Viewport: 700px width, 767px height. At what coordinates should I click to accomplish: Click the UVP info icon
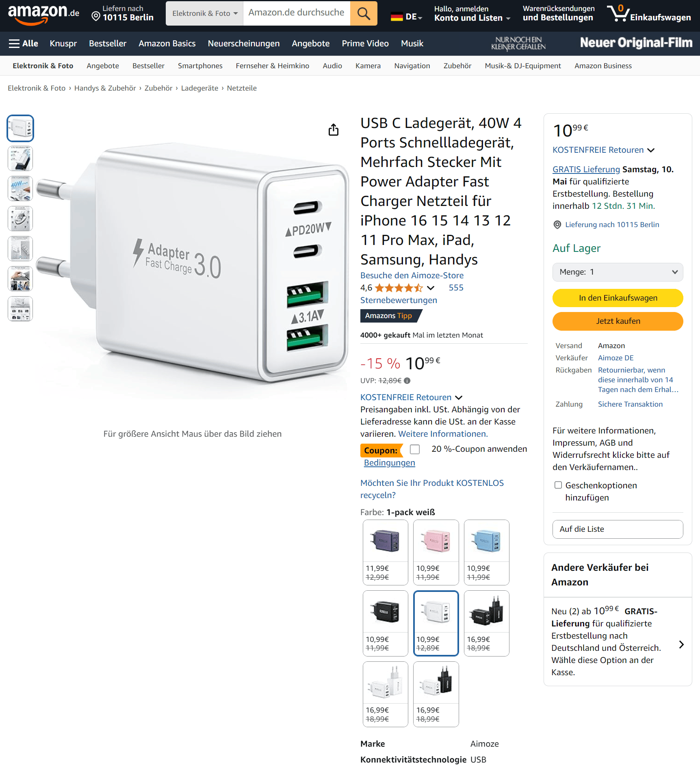[x=407, y=381]
